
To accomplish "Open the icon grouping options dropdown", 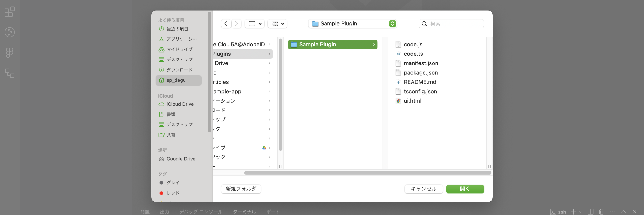I will [277, 23].
